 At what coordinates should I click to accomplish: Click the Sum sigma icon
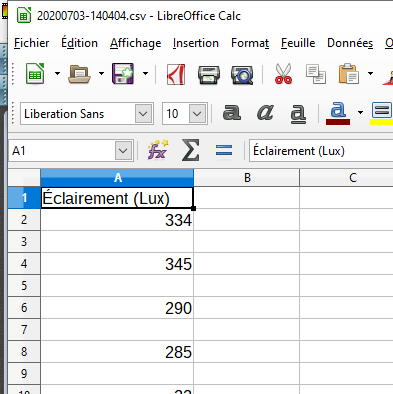point(191,150)
